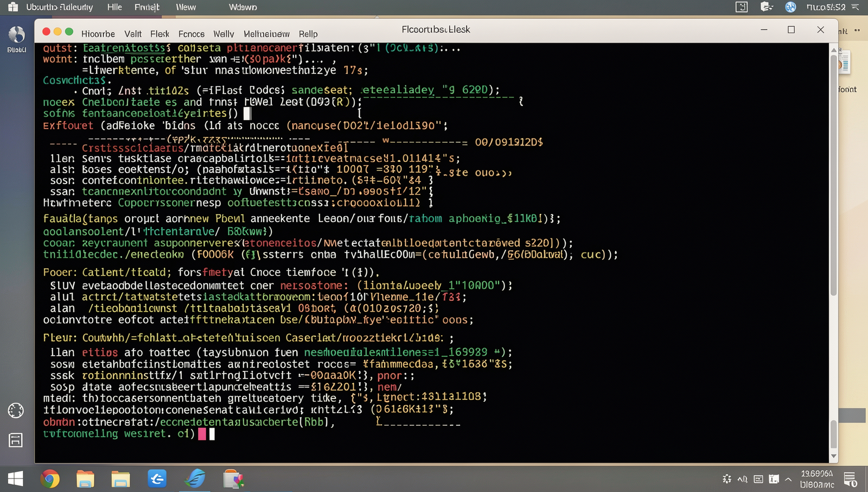Click the globe launcher icon labeled Blıstıl

[16, 35]
